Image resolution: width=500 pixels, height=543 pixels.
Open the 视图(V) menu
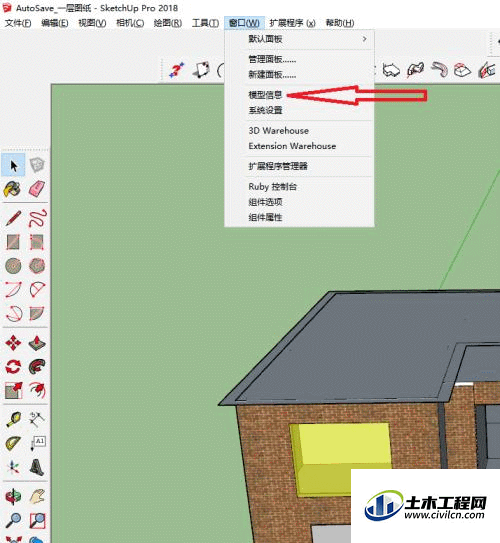point(92,23)
